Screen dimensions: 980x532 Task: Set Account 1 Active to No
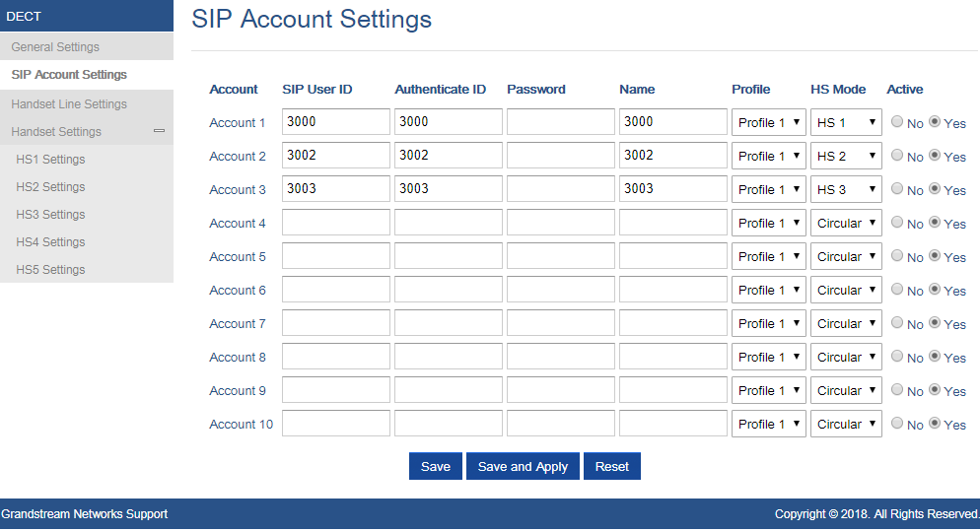[897, 122]
